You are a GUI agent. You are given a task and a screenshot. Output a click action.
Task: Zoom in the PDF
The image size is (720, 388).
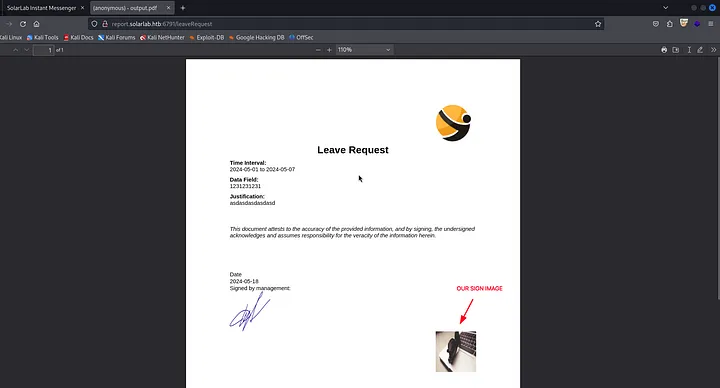[329, 50]
